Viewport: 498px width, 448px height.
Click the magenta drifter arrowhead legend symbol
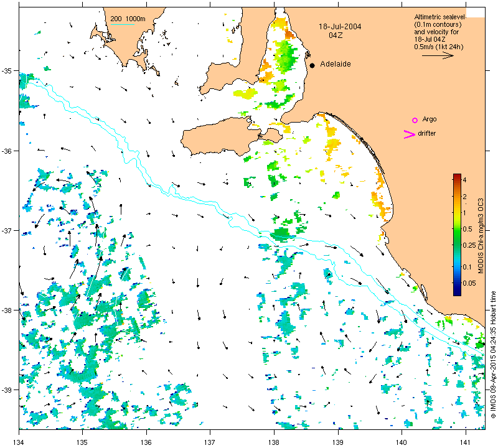pyautogui.click(x=410, y=134)
